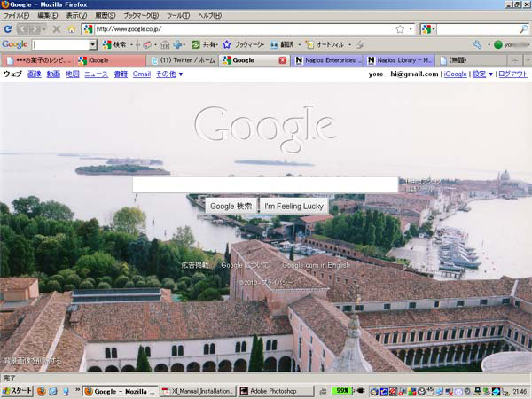This screenshot has height=399, width=532.
Task: Open the ファイル menu
Action: point(16,16)
